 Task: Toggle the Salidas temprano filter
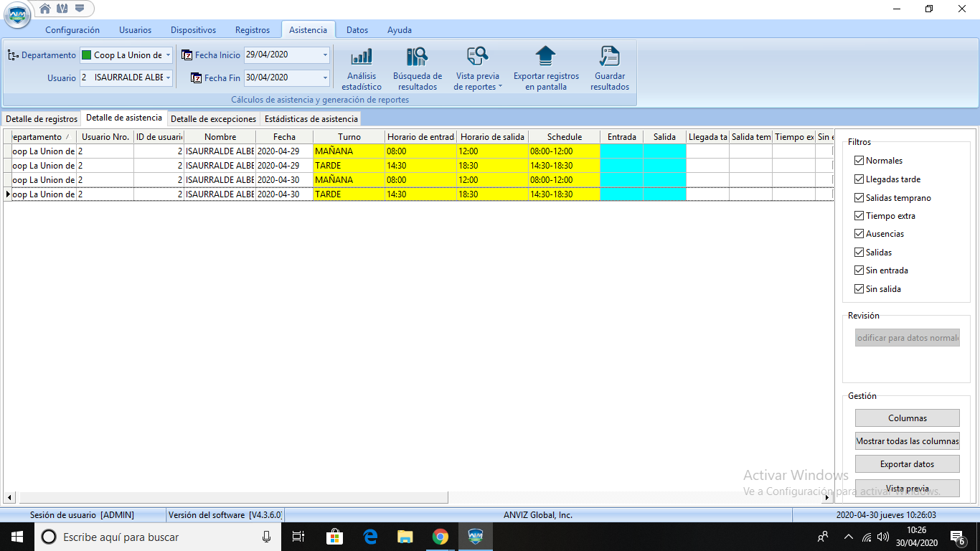click(859, 197)
